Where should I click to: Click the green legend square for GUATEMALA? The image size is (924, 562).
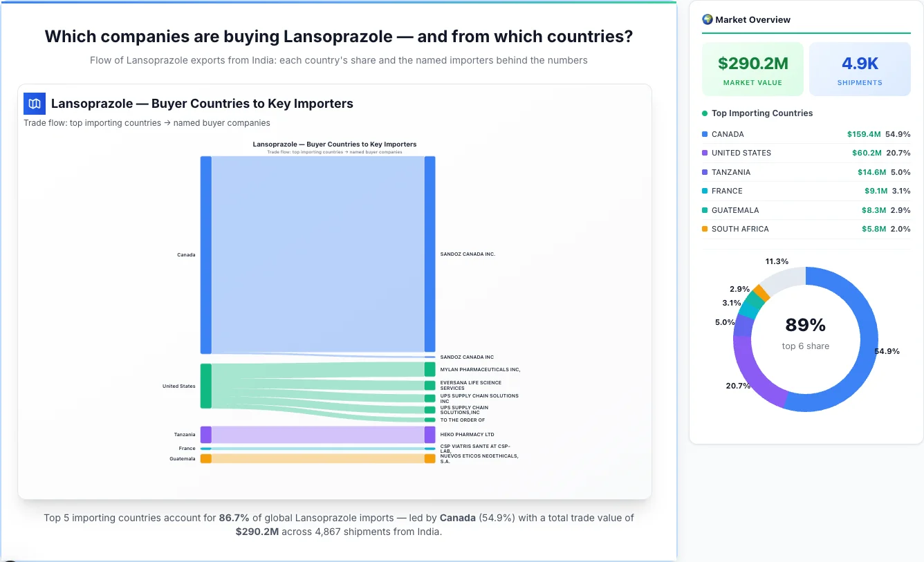(x=704, y=210)
